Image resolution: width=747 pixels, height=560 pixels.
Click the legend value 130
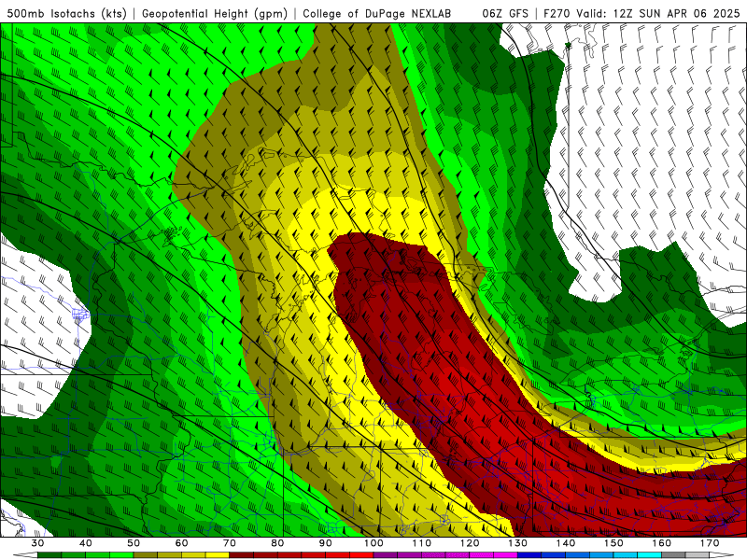pyautogui.click(x=517, y=543)
